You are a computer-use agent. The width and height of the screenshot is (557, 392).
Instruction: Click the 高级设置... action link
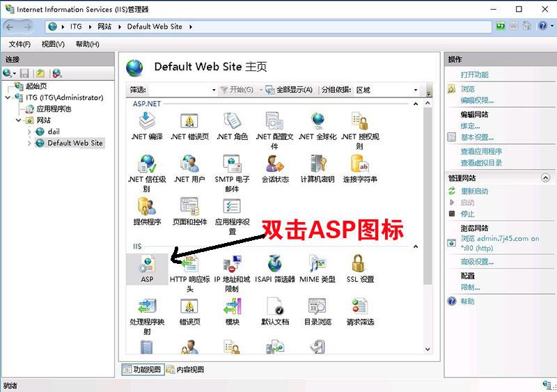[x=477, y=262]
